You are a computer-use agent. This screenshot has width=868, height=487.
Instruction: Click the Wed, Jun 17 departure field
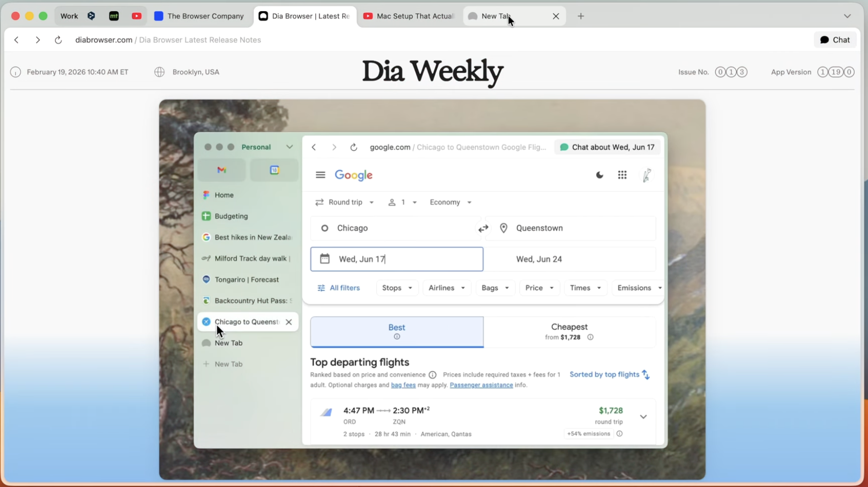[397, 259]
